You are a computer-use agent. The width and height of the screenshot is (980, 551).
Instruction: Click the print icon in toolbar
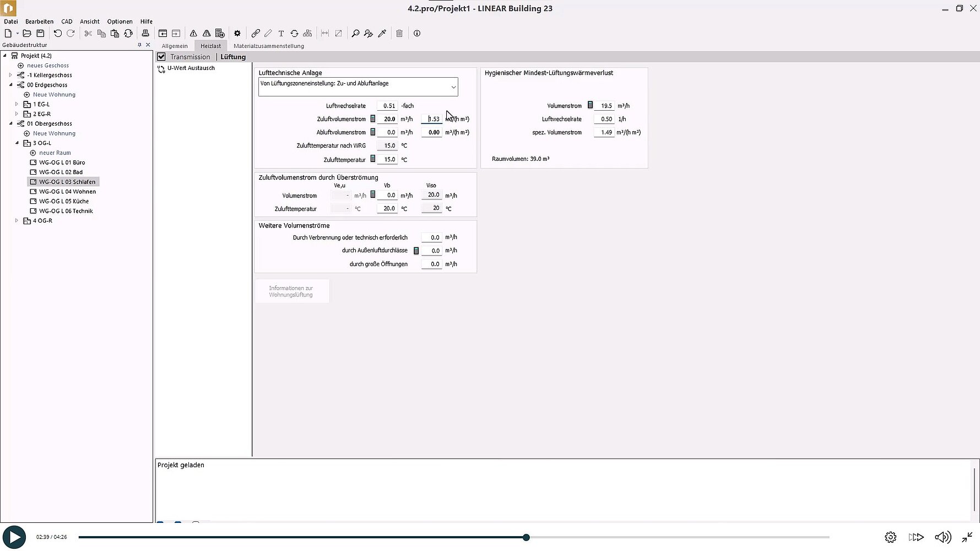click(145, 34)
